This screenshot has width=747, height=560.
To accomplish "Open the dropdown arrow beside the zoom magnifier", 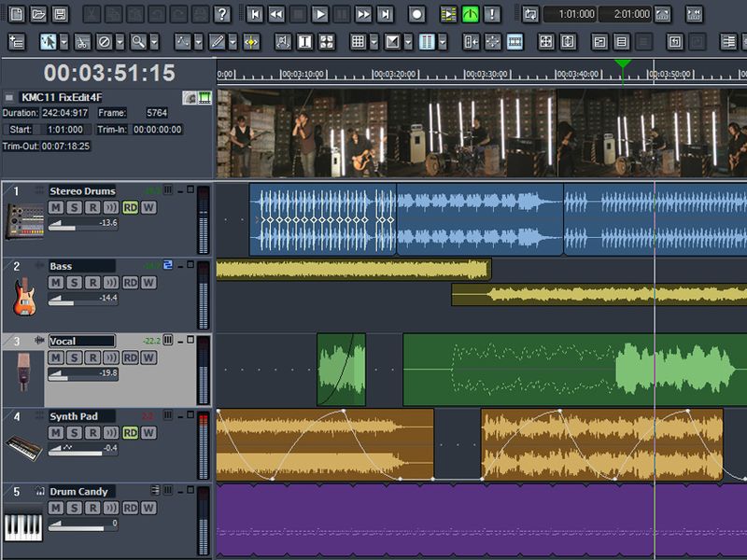I will pyautogui.click(x=153, y=42).
